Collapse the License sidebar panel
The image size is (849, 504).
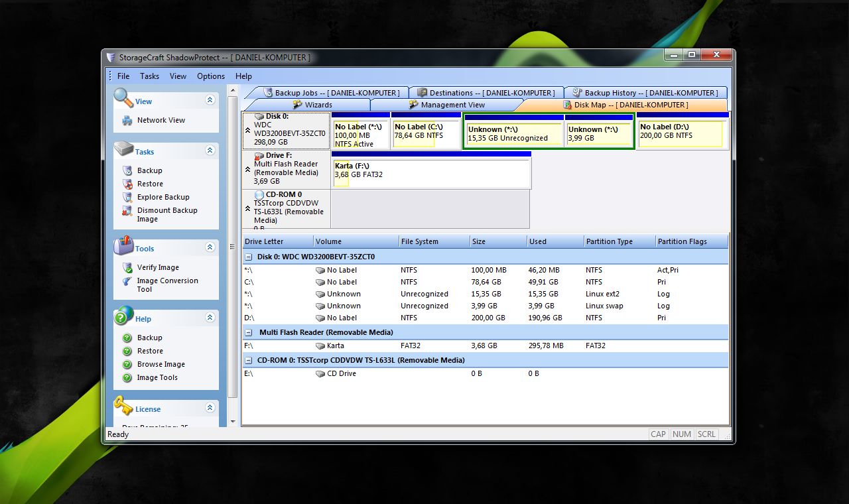point(210,408)
